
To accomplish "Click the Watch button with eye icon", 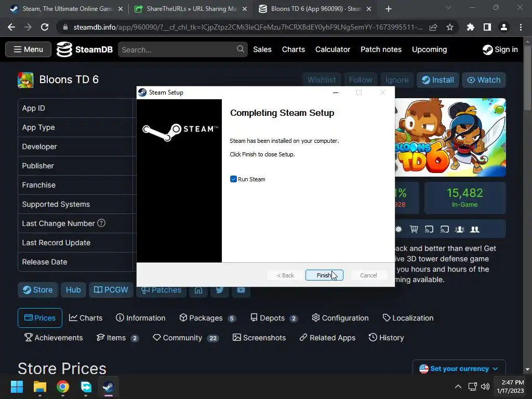I will 484,80.
